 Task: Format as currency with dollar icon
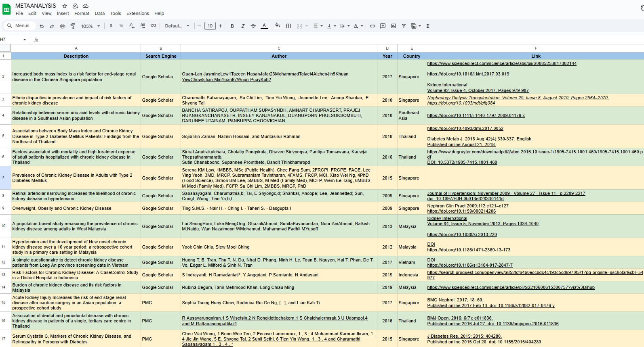point(111,26)
